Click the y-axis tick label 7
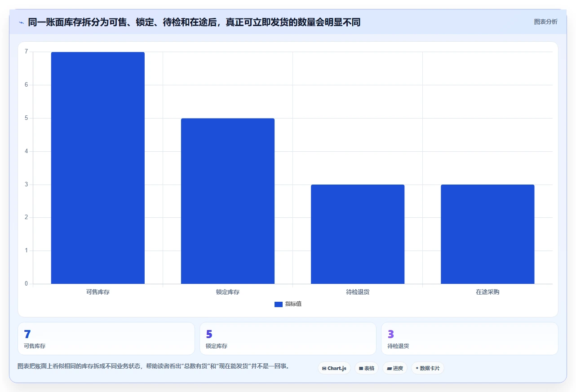 [27, 52]
